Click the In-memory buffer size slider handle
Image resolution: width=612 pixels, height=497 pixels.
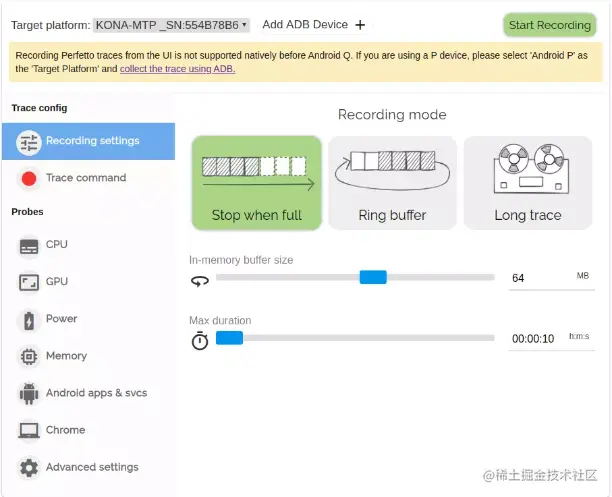point(373,277)
